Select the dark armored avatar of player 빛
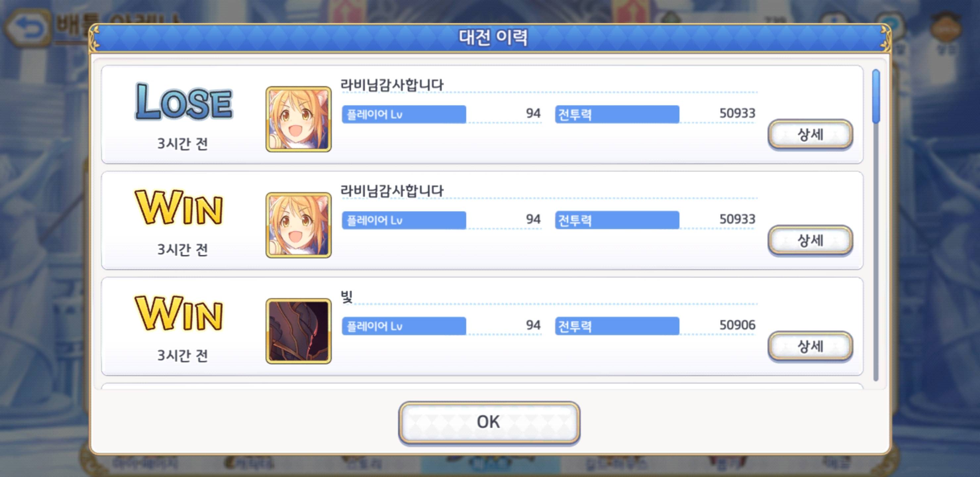The height and width of the screenshot is (477, 980). coord(299,331)
